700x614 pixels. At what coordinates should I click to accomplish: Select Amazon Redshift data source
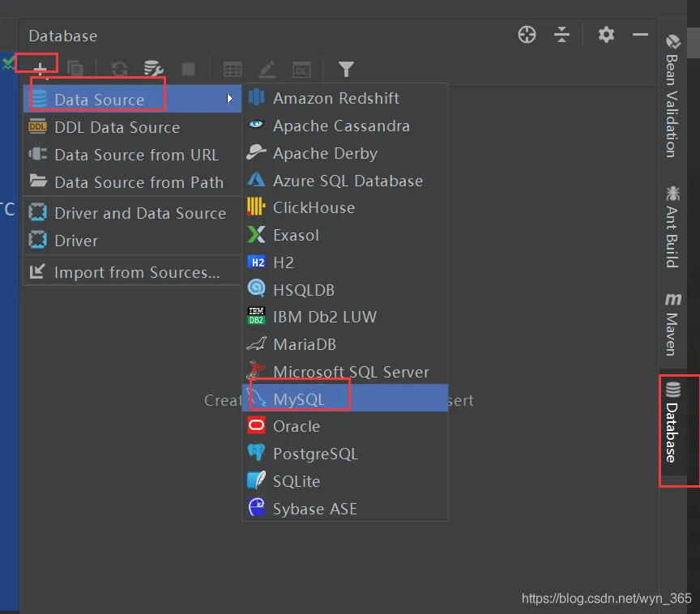[345, 98]
